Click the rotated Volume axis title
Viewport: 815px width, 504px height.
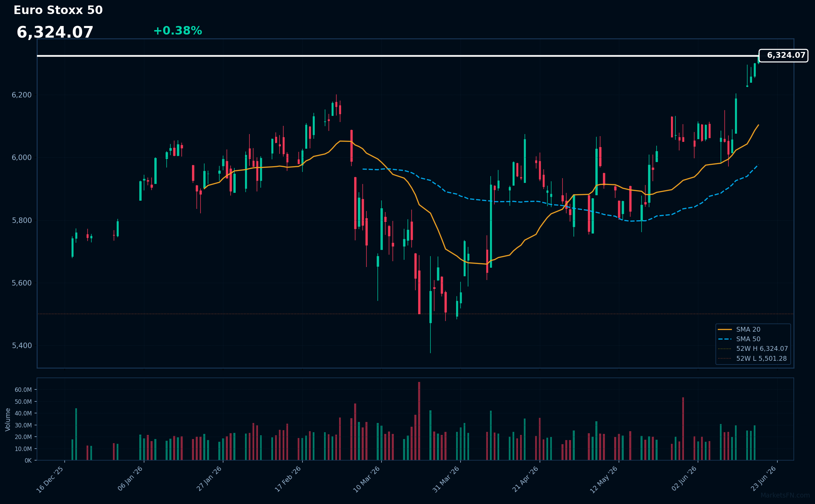coord(8,420)
